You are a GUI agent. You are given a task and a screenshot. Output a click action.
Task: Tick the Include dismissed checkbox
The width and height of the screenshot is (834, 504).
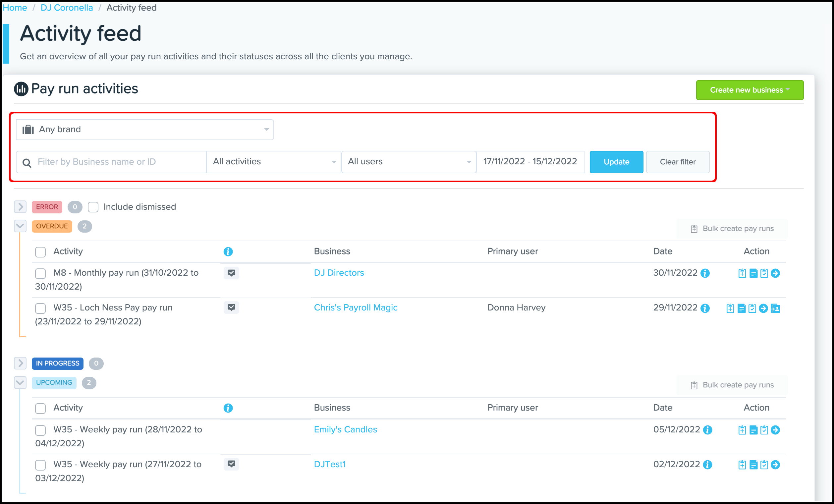pos(93,207)
